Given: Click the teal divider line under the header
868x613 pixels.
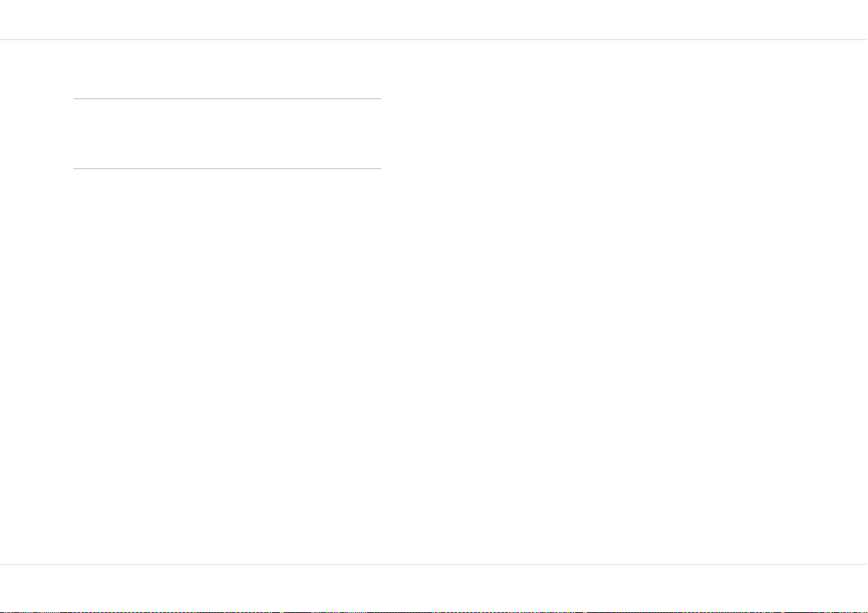Looking at the screenshot, I should [x=434, y=40].
